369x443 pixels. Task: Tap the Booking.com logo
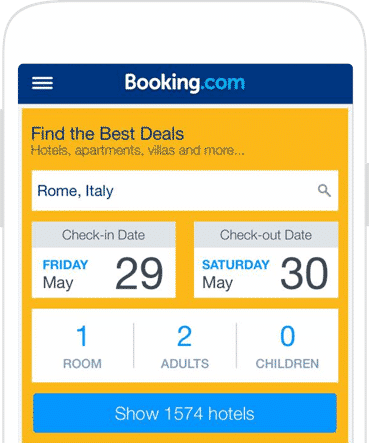click(x=185, y=83)
